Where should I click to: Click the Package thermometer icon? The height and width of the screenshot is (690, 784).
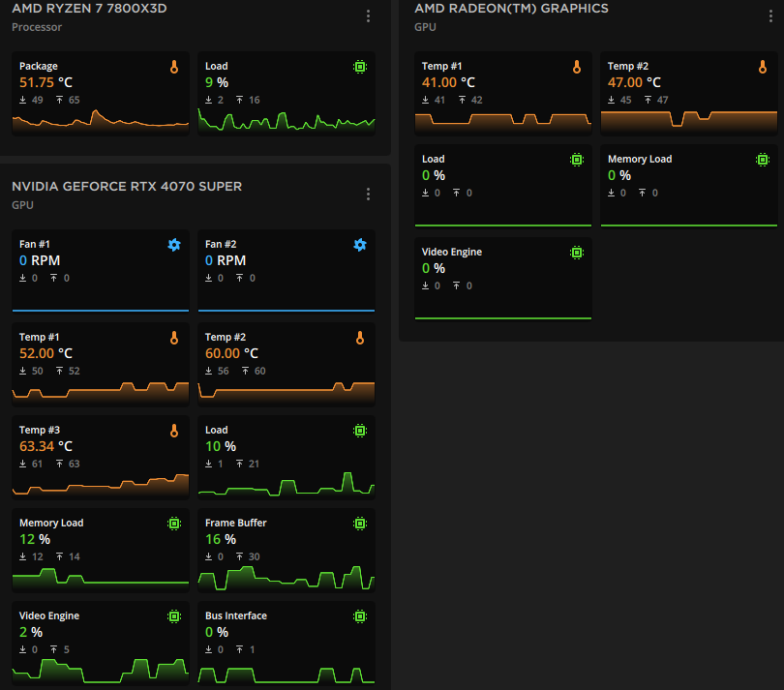pyautogui.click(x=174, y=67)
